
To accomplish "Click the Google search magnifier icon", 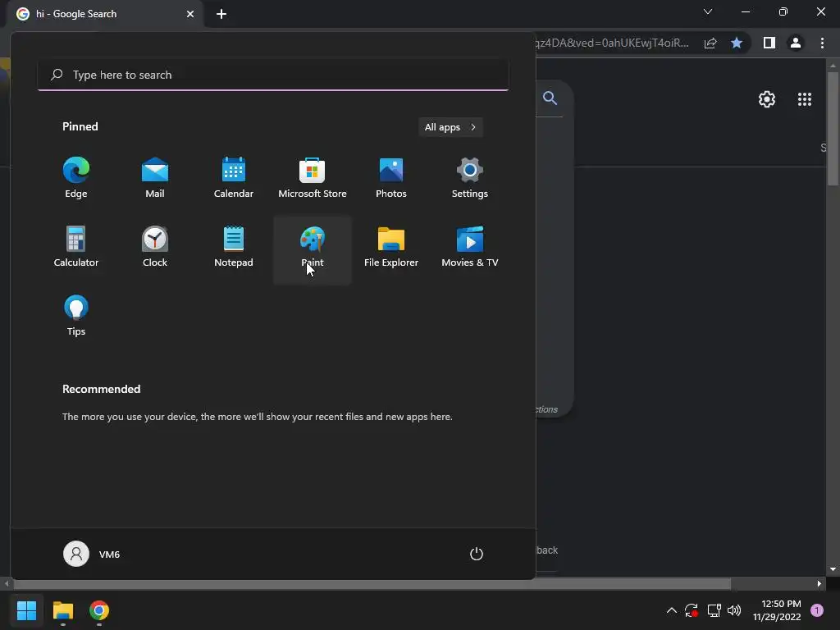I will click(550, 98).
